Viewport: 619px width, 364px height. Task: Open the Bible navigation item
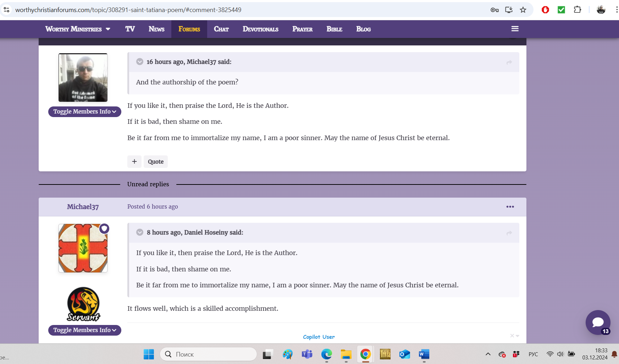(334, 29)
